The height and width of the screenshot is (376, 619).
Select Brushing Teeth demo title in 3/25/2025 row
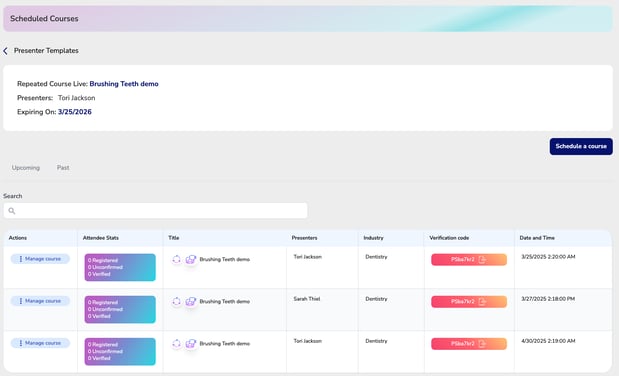(225, 259)
